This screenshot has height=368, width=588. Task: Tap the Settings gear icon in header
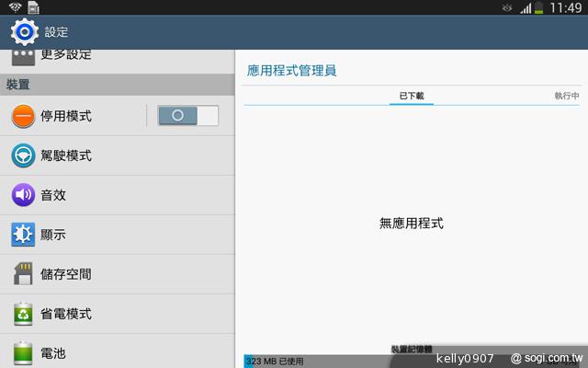point(25,32)
